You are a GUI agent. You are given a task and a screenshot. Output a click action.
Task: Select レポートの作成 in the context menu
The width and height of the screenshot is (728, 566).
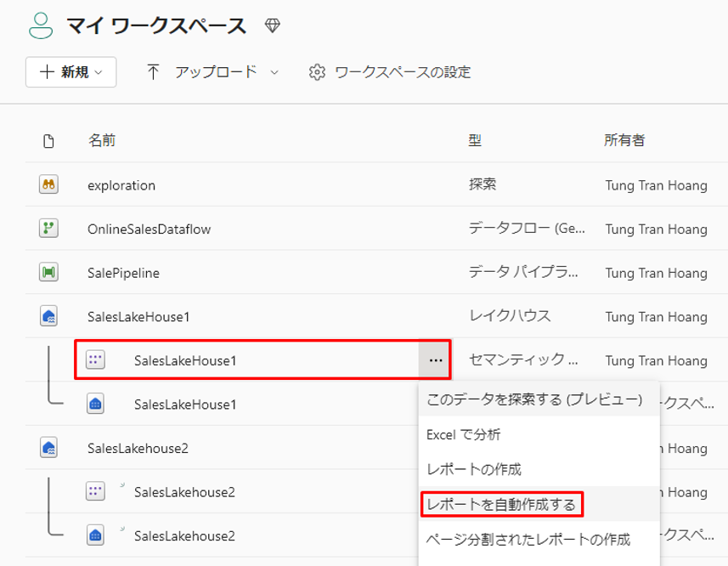(473, 469)
